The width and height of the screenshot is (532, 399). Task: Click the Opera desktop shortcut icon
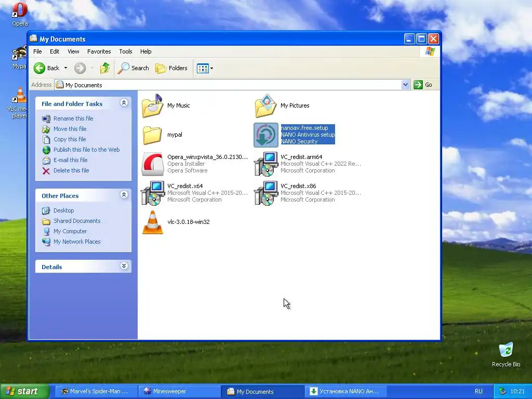20,10
